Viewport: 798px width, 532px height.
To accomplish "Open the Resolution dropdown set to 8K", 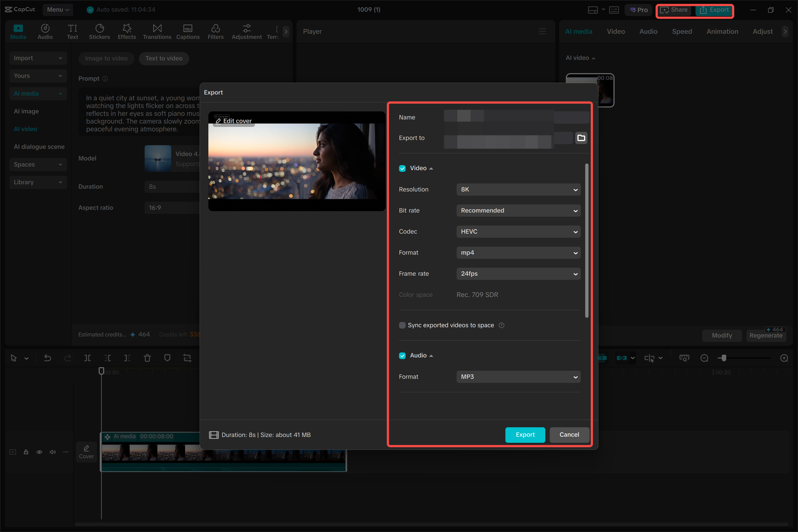I will tap(518, 189).
